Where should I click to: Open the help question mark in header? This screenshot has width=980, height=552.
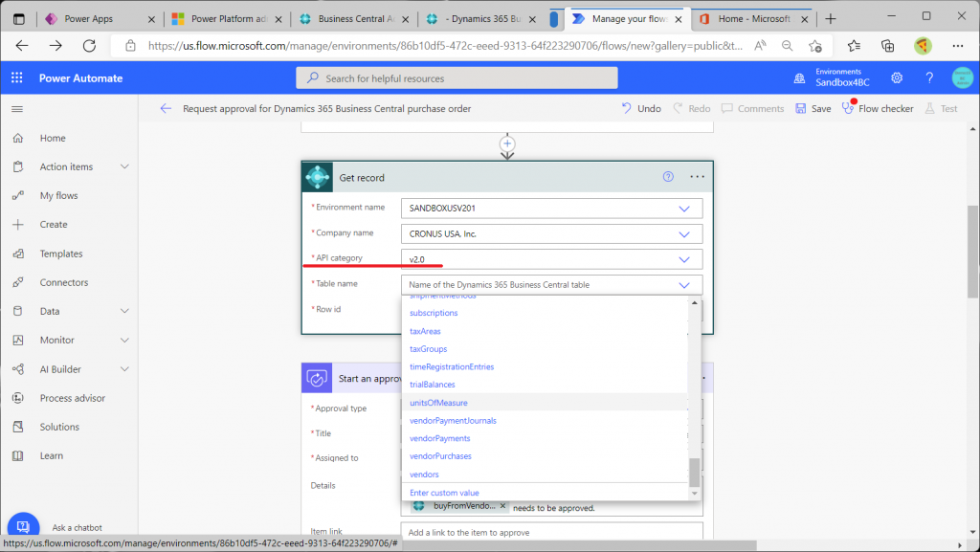click(x=929, y=77)
